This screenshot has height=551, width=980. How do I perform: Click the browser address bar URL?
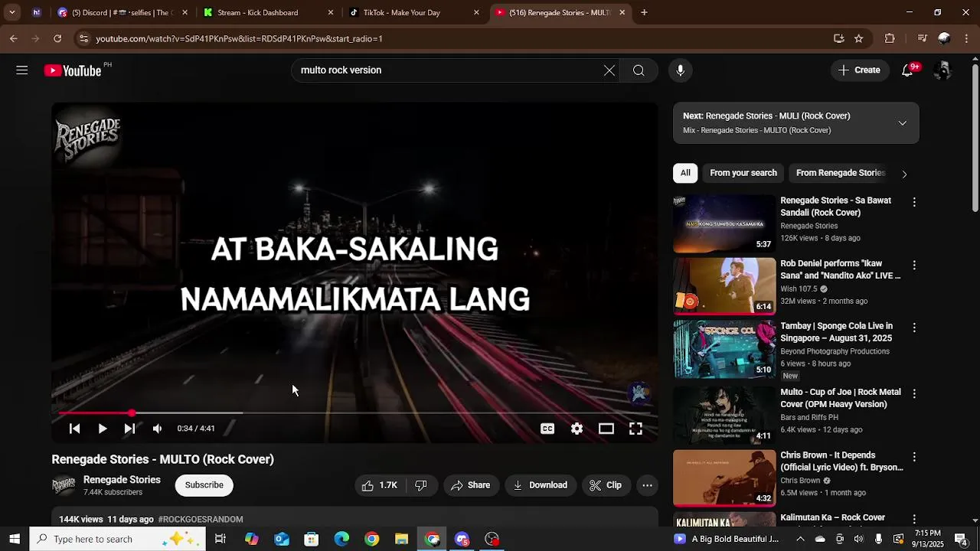[239, 38]
